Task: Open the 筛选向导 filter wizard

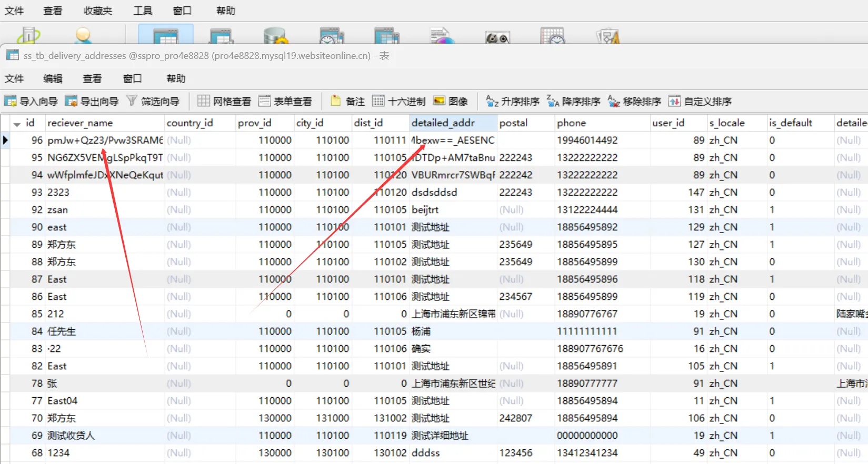Action: pos(153,101)
